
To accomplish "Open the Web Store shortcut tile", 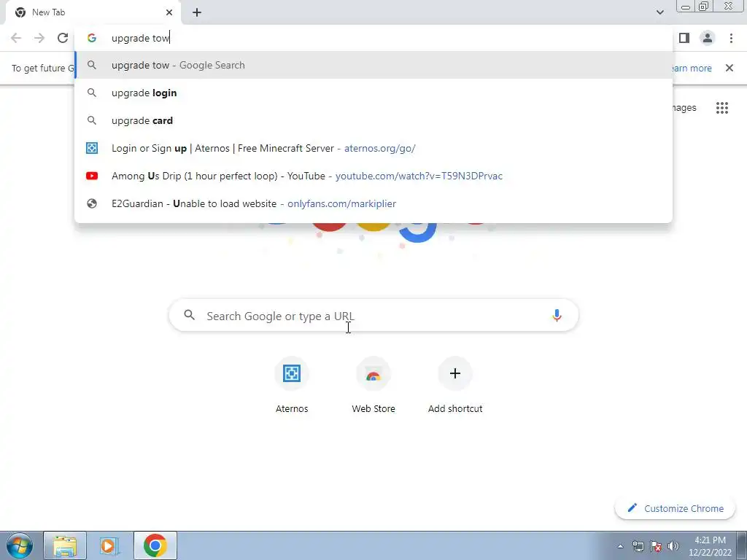I will (x=373, y=384).
